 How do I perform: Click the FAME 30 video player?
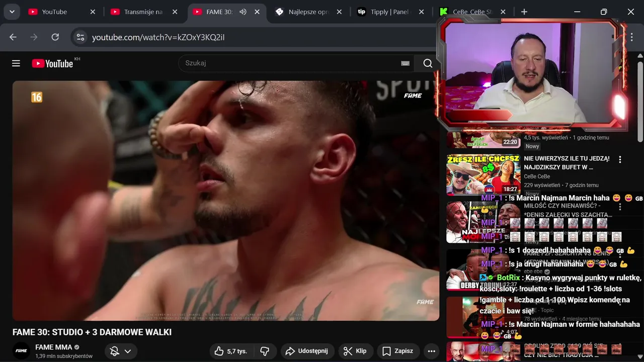tap(226, 201)
